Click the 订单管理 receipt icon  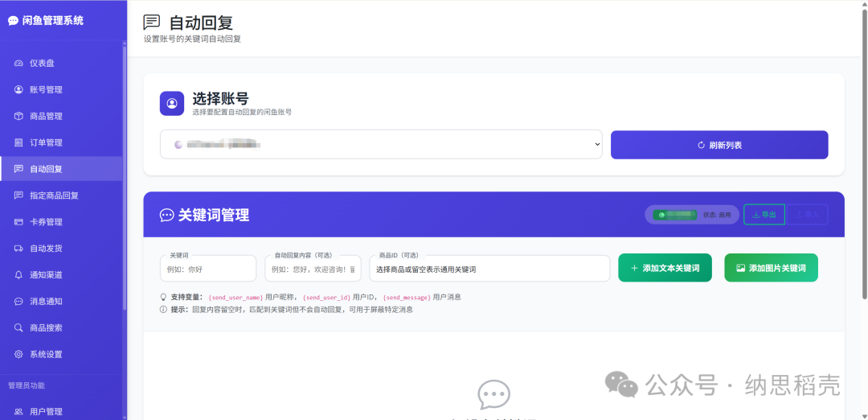coord(18,142)
